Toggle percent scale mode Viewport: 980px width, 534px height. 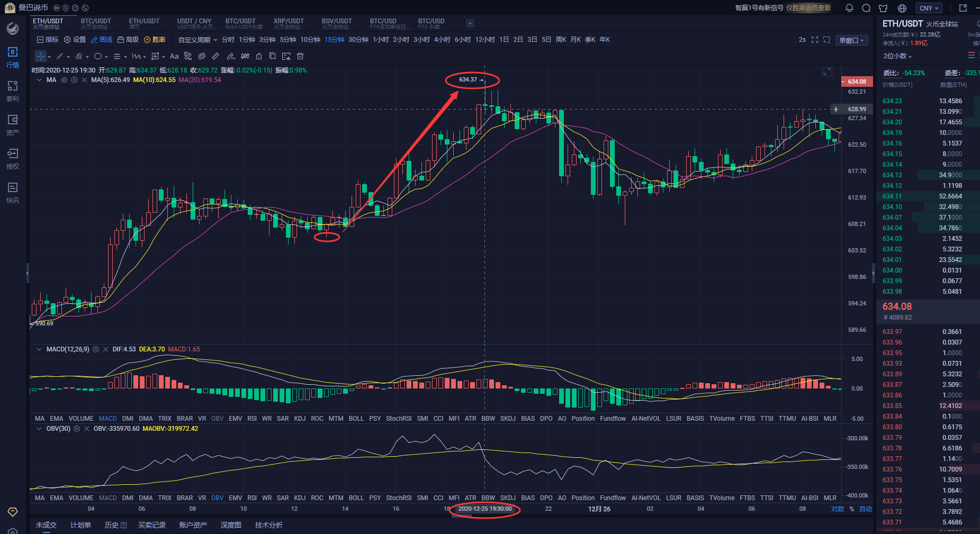[852, 509]
